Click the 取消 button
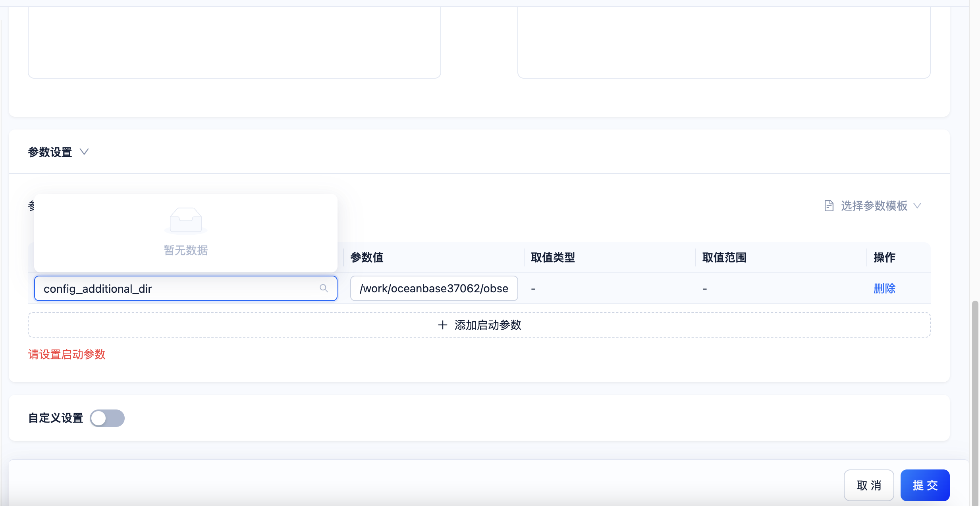This screenshot has height=506, width=980. click(x=869, y=485)
